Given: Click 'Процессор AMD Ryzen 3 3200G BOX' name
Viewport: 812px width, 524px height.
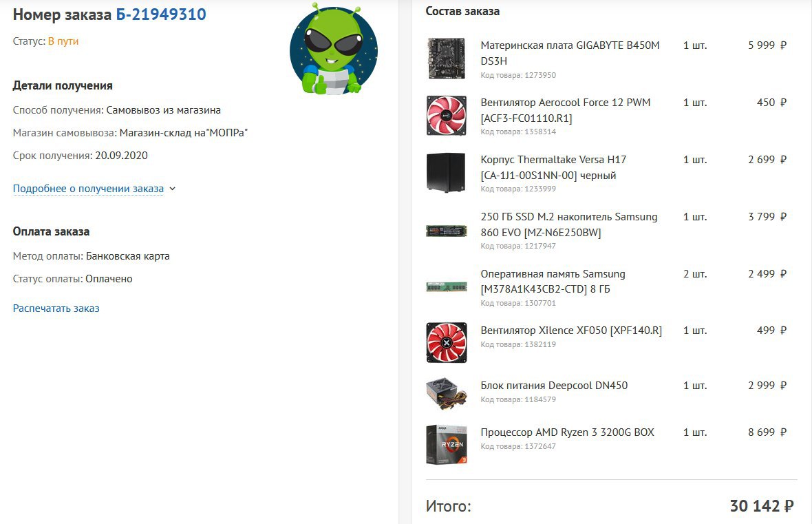Looking at the screenshot, I should (x=568, y=432).
